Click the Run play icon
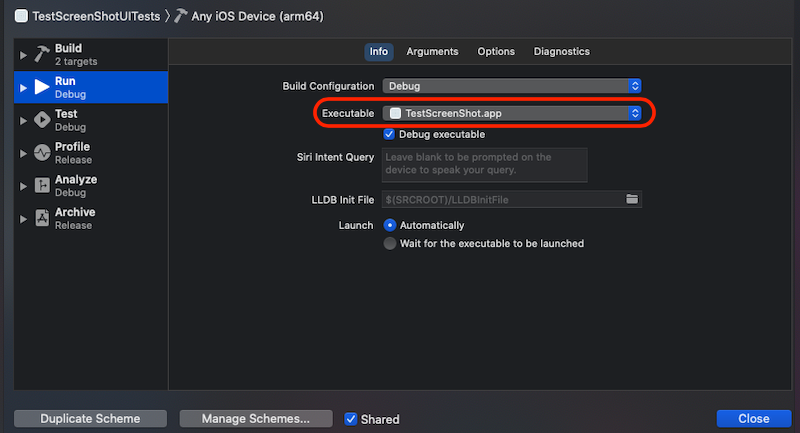This screenshot has height=433, width=800. (42, 87)
